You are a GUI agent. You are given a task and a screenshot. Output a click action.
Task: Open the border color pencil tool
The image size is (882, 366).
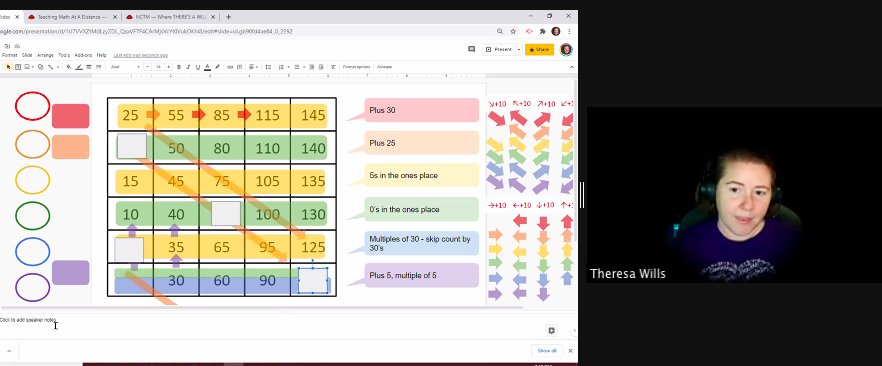[x=79, y=67]
